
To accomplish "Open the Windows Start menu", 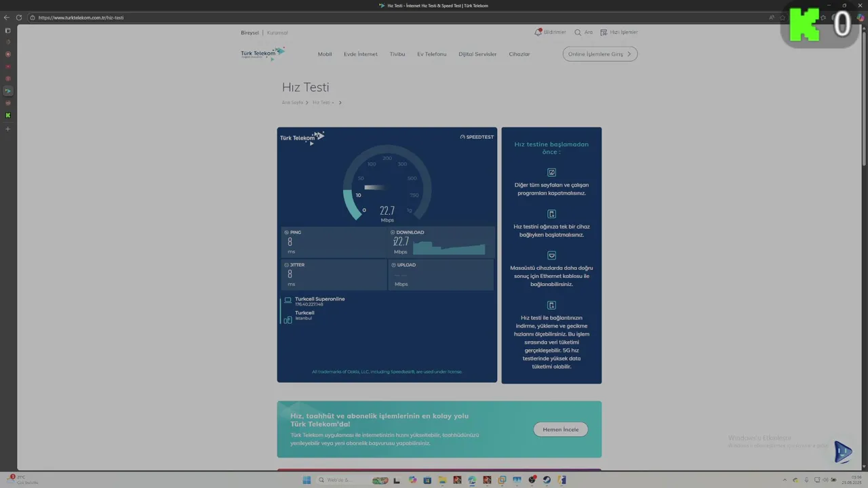I will click(307, 480).
